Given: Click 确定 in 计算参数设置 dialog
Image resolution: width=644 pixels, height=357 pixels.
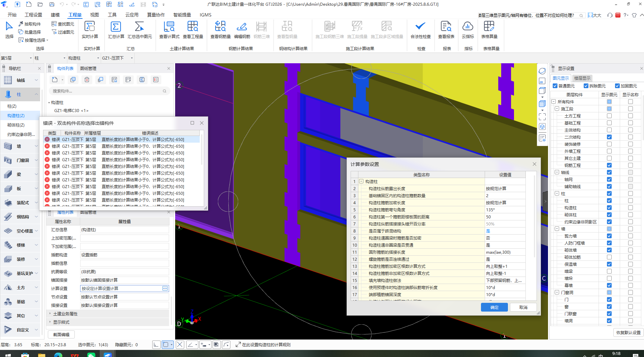Looking at the screenshot, I should click(494, 307).
